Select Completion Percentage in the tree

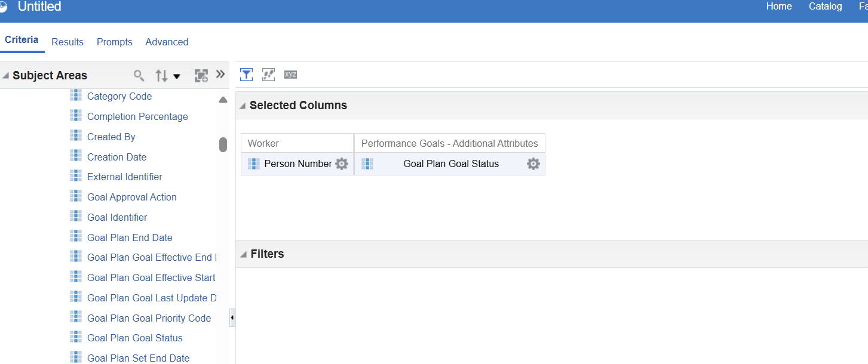[137, 116]
